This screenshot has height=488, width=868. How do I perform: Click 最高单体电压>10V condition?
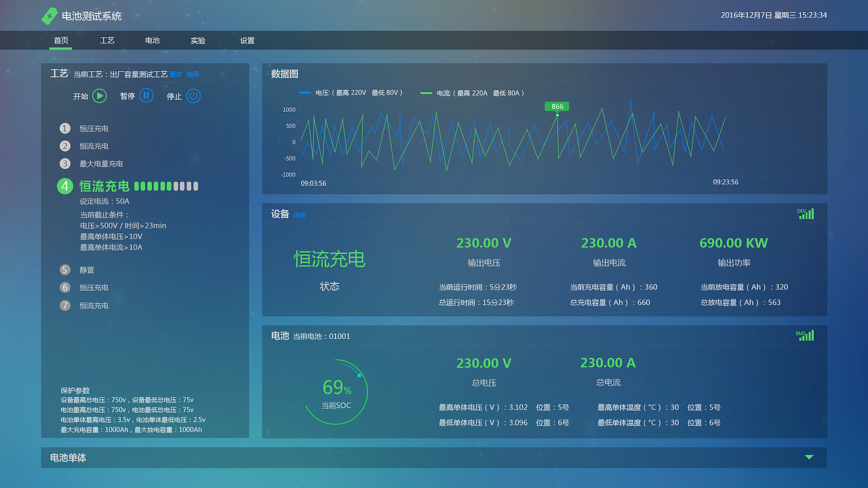[111, 237]
